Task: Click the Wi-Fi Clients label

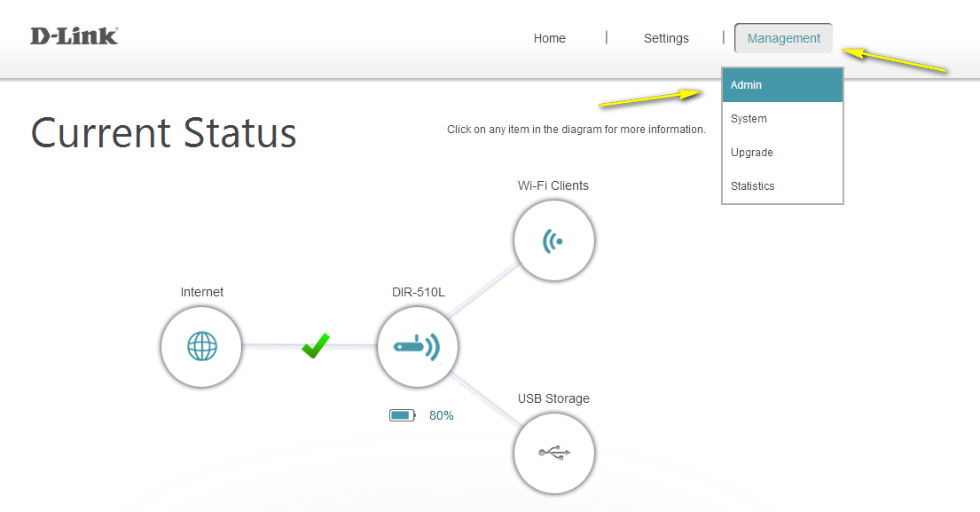Action: [x=553, y=185]
